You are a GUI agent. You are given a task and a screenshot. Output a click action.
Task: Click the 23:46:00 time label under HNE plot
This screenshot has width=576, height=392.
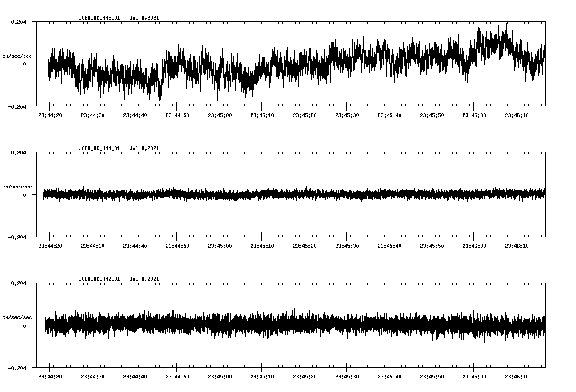474,115
